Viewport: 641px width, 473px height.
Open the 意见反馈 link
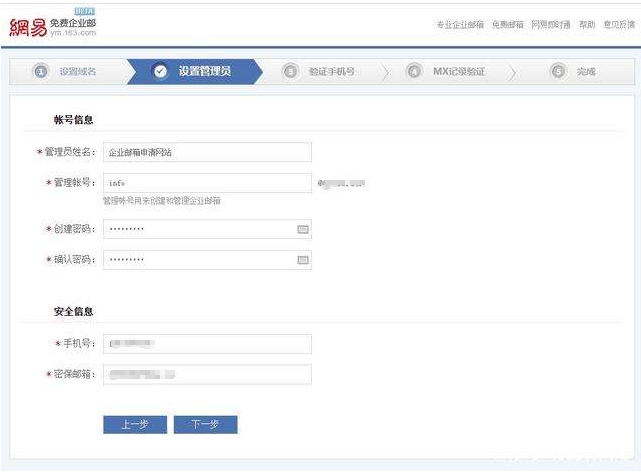point(618,24)
